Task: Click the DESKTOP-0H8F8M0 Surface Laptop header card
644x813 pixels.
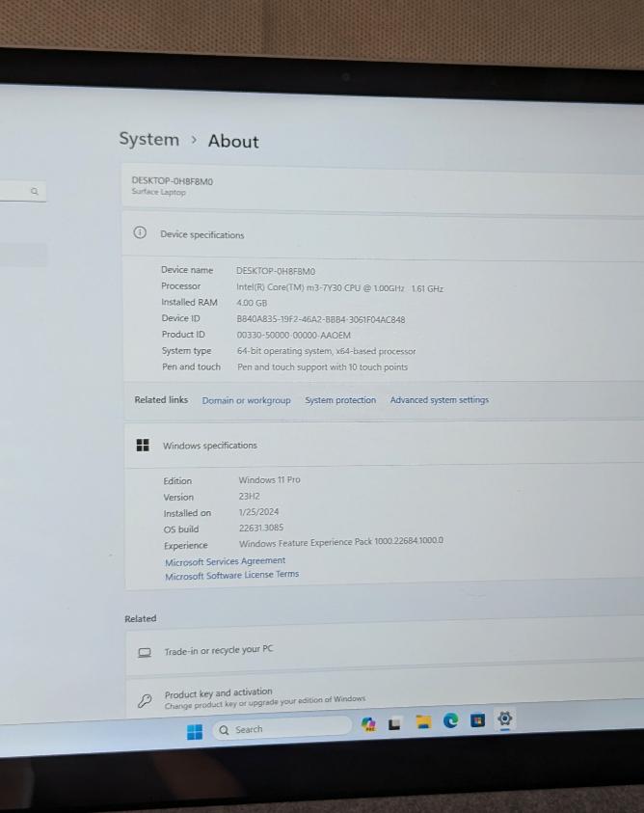Action: tap(383, 187)
